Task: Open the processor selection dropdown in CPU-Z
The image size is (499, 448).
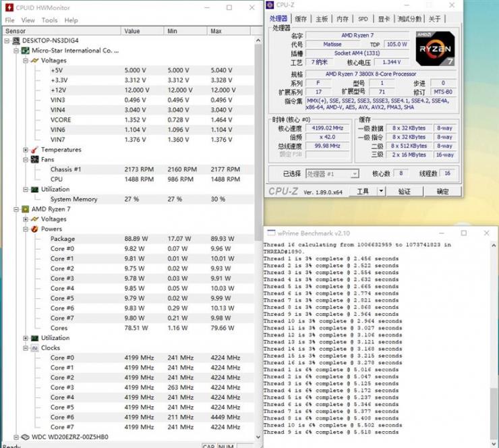Action: (x=354, y=174)
